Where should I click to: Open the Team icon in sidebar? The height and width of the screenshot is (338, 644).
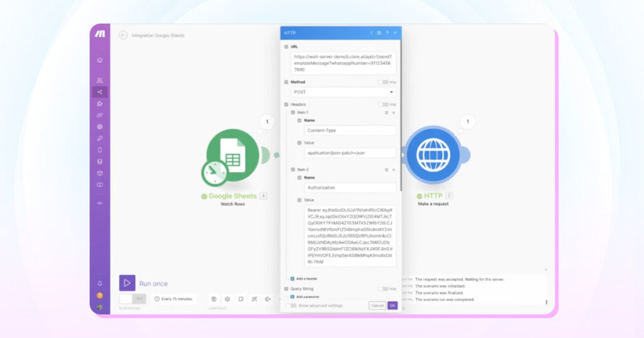pos(100,80)
